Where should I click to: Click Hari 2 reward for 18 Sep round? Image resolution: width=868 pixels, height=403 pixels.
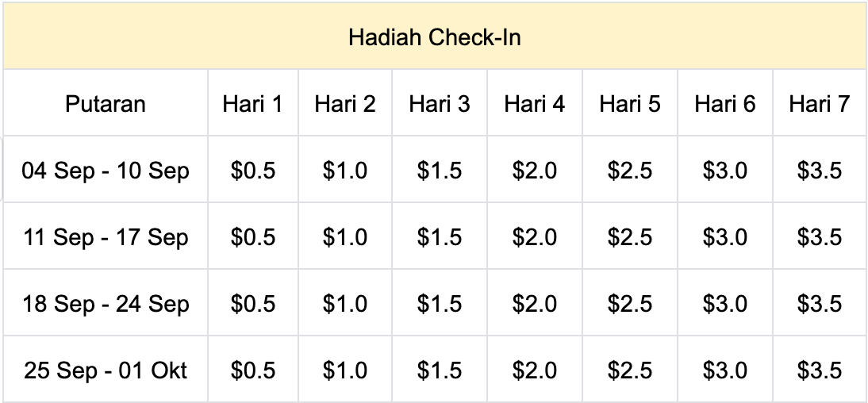(x=345, y=304)
